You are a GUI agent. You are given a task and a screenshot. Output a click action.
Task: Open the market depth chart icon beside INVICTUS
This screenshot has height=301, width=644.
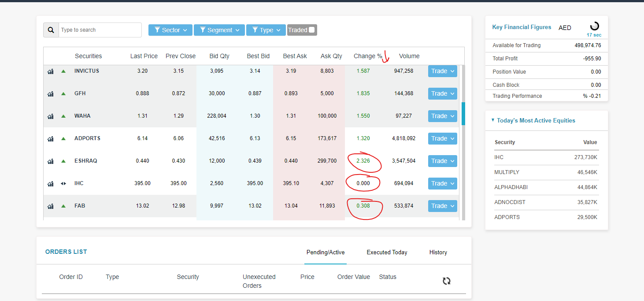(x=50, y=71)
